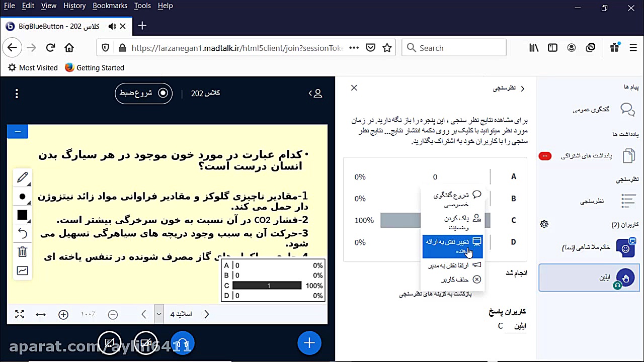Choose تغییر نقش به ارائه دهنده from the menu
Image resolution: width=644 pixels, height=362 pixels.
[452, 246]
